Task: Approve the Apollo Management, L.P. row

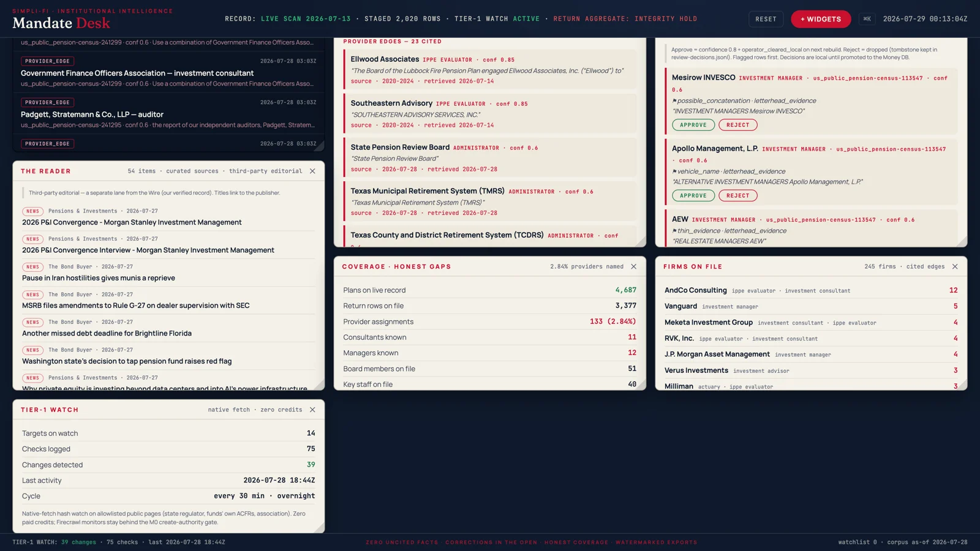Action: point(693,196)
